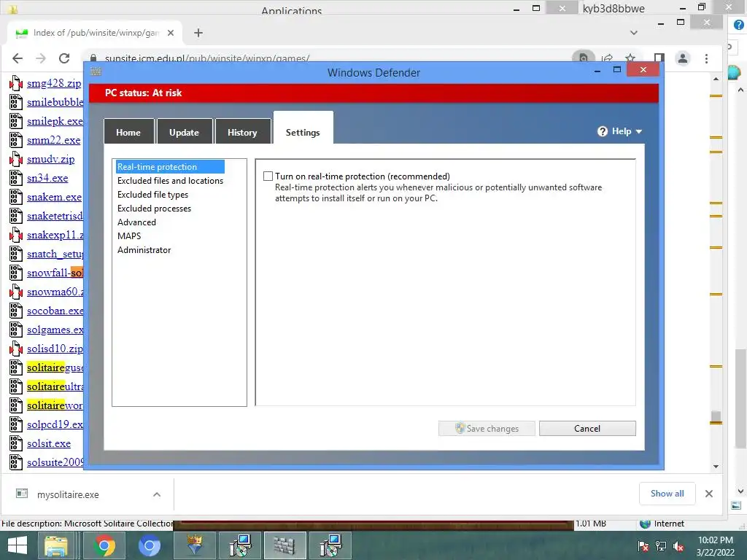Image resolution: width=747 pixels, height=560 pixels.
Task: Select Excluded file types
Action: [152, 194]
